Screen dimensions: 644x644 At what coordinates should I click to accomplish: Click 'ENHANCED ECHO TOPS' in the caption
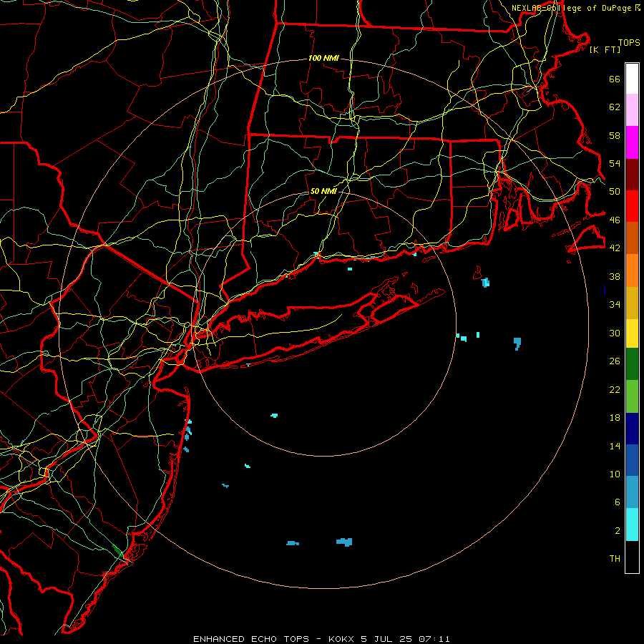point(251,639)
